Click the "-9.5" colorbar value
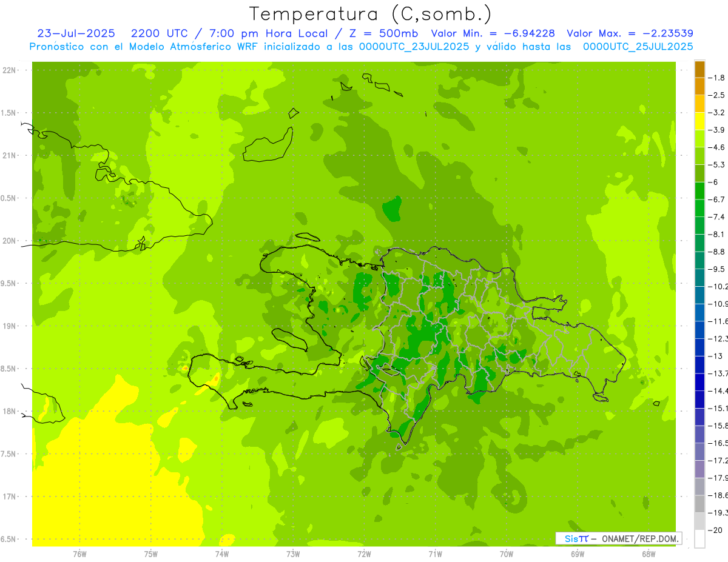This screenshot has width=728, height=562. point(717,269)
